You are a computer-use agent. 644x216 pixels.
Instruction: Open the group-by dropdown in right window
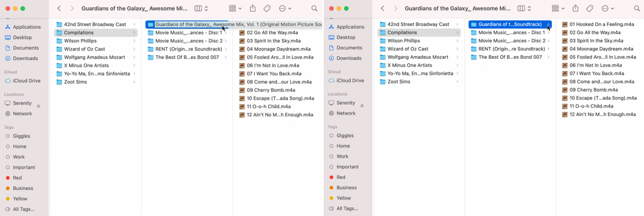point(558,8)
